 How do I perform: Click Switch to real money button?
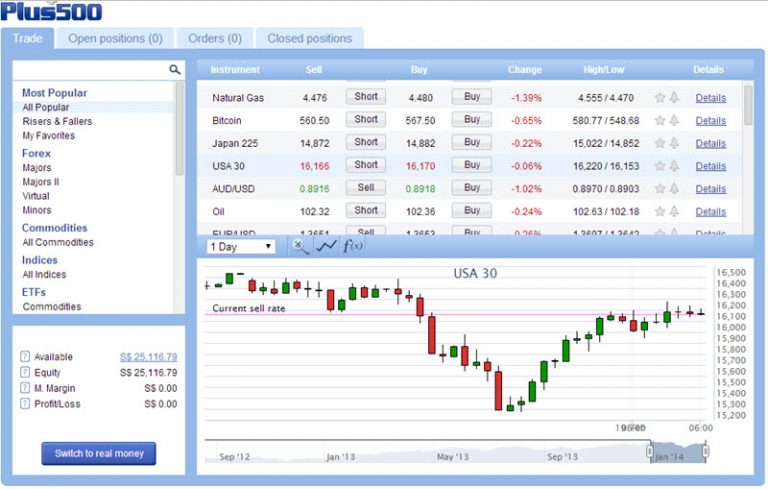pyautogui.click(x=99, y=453)
